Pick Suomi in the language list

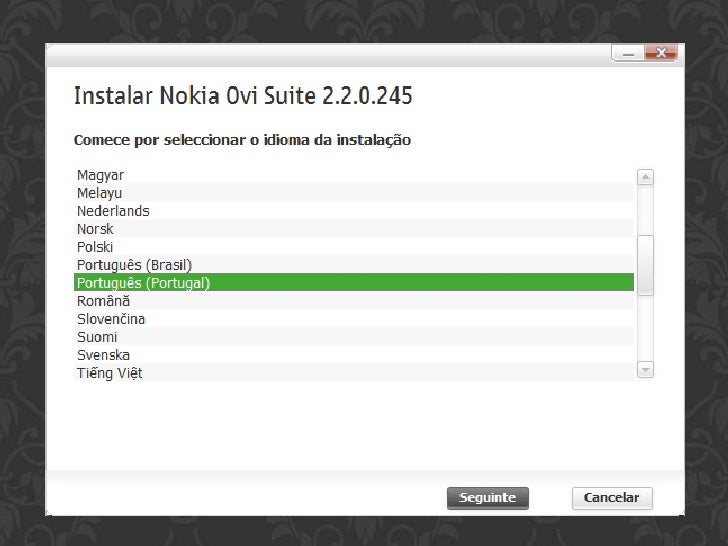(x=354, y=337)
